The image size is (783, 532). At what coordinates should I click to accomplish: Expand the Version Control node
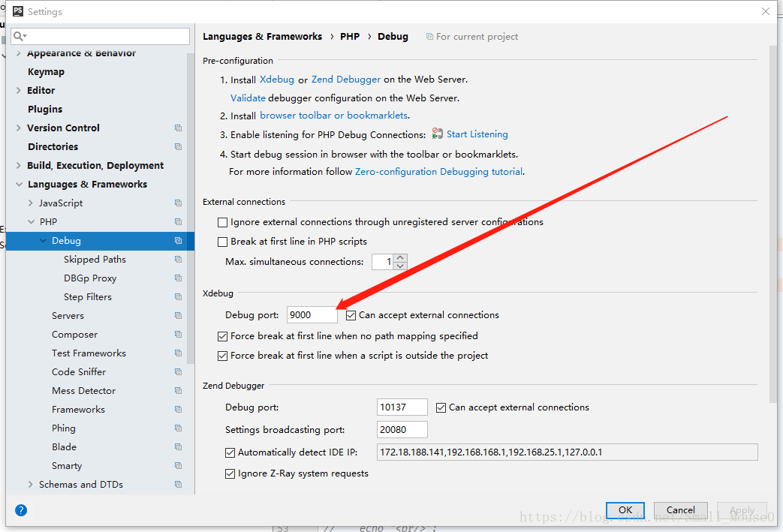(x=19, y=128)
